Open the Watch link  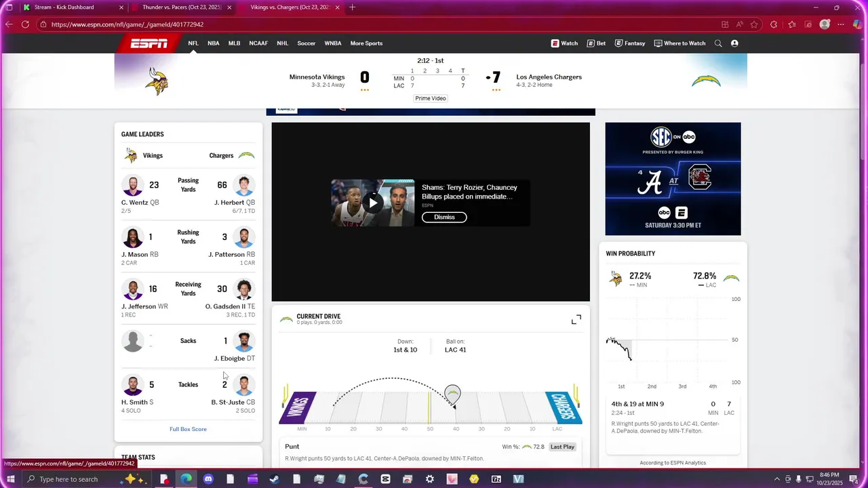tap(564, 43)
